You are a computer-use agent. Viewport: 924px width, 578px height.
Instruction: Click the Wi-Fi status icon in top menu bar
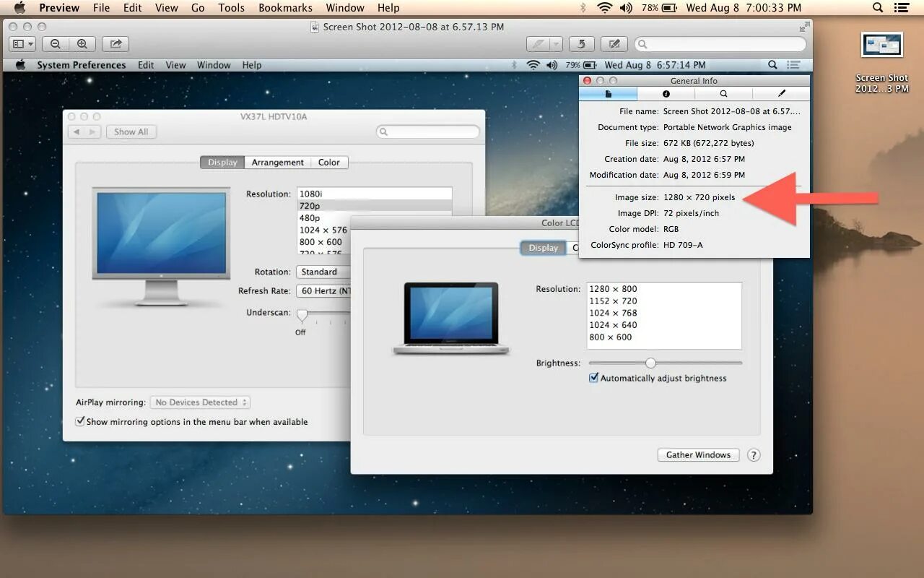coord(604,8)
